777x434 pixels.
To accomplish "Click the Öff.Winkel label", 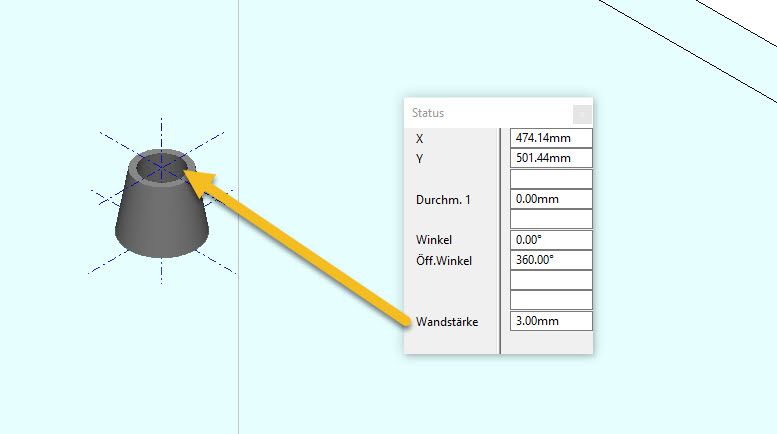I will tap(444, 260).
